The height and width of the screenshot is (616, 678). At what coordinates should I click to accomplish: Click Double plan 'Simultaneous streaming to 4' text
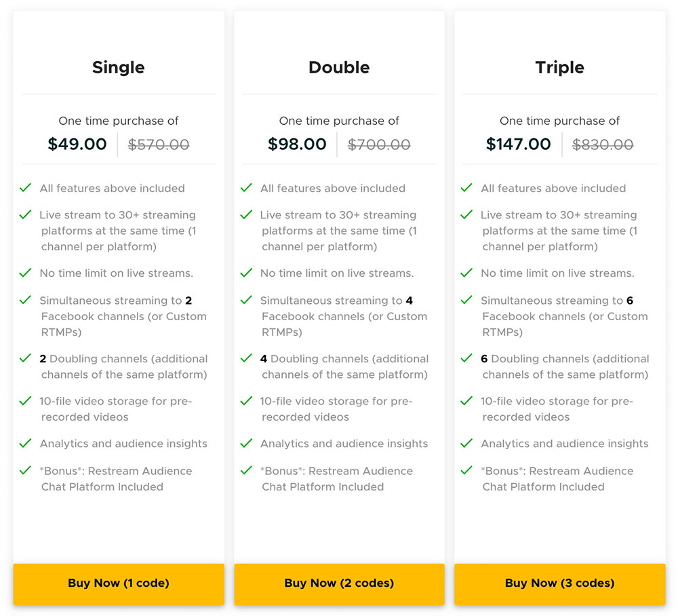pyautogui.click(x=336, y=301)
